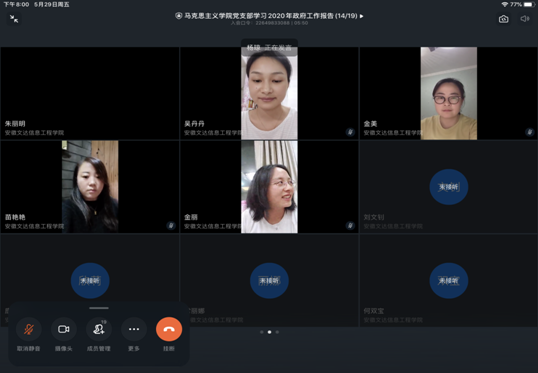The image size is (538, 373).
Task: Tap muted mic icon on 金丽's tile
Action: click(x=350, y=225)
